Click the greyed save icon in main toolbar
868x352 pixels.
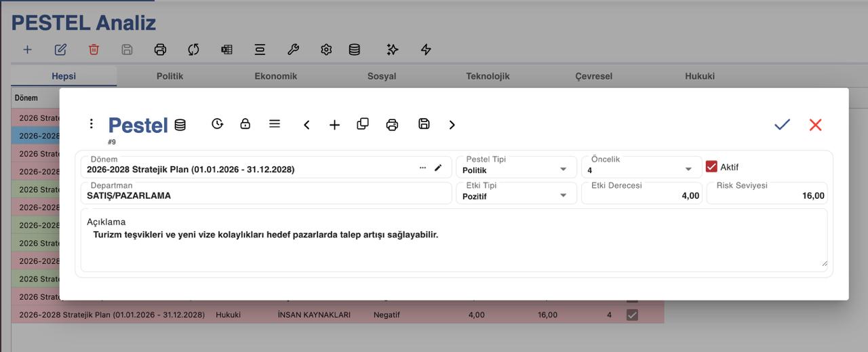(x=127, y=50)
